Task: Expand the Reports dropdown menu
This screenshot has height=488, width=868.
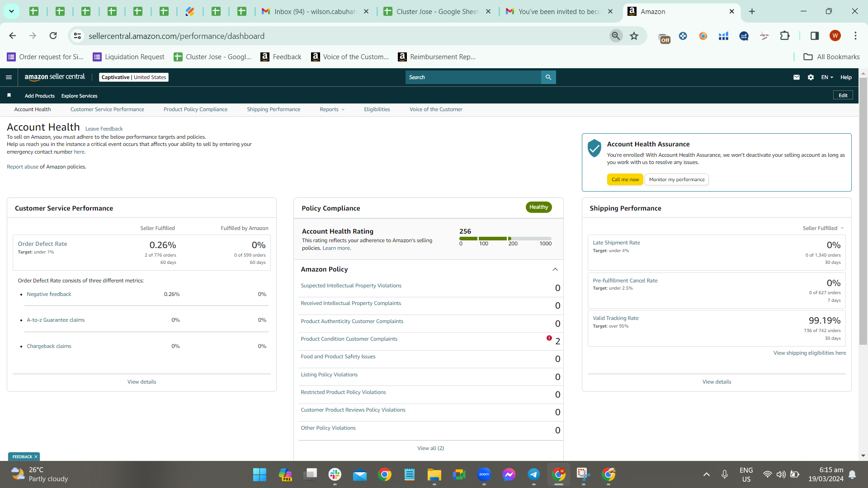Action: coord(332,109)
